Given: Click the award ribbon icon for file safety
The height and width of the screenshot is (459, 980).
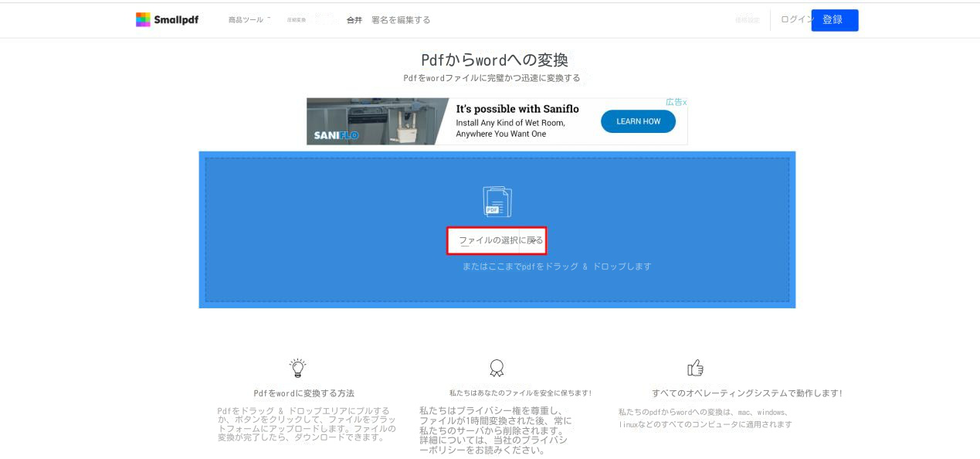Looking at the screenshot, I should coord(497,368).
